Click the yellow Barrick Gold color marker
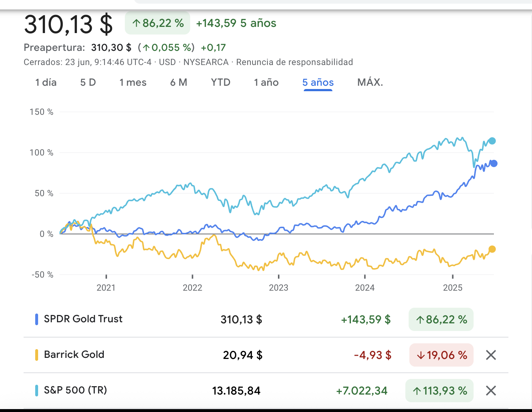The width and height of the screenshot is (532, 412). click(x=37, y=355)
